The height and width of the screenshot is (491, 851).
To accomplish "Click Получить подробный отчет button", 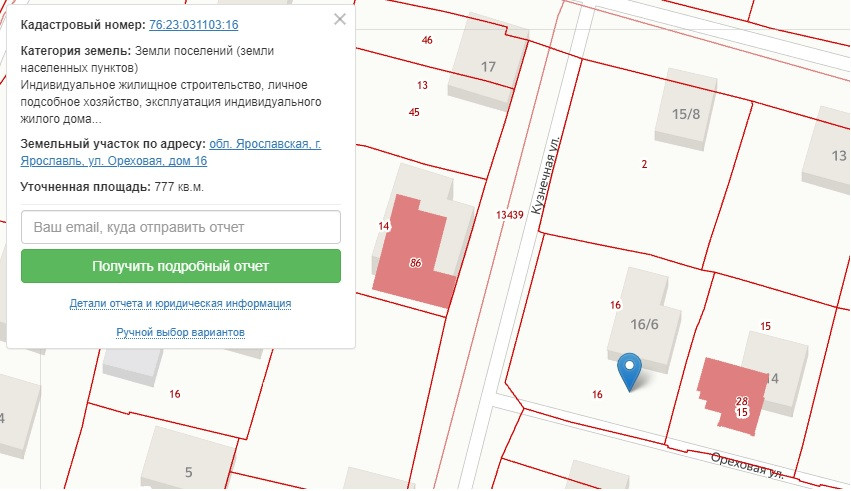I will point(181,266).
